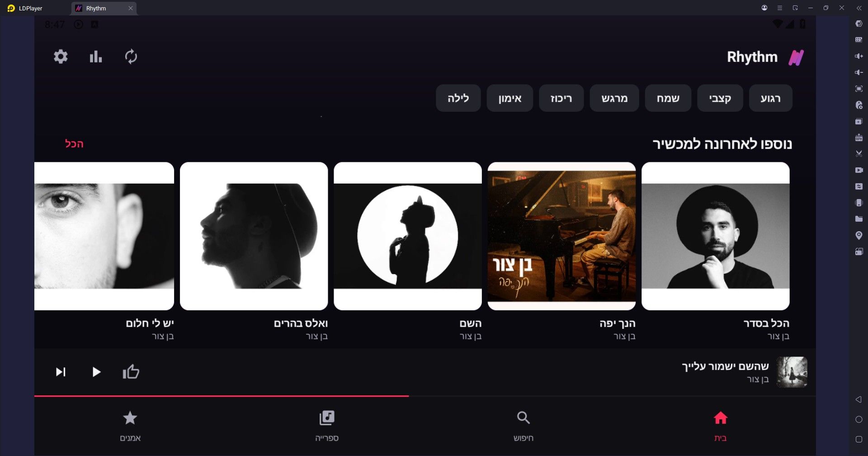Select the אימון mood chip
The image size is (868, 456).
click(510, 98)
